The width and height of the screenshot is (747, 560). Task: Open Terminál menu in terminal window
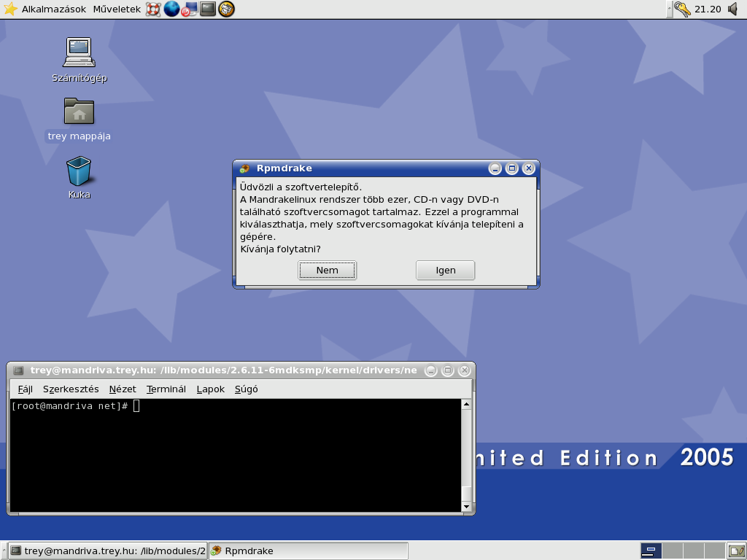point(166,389)
